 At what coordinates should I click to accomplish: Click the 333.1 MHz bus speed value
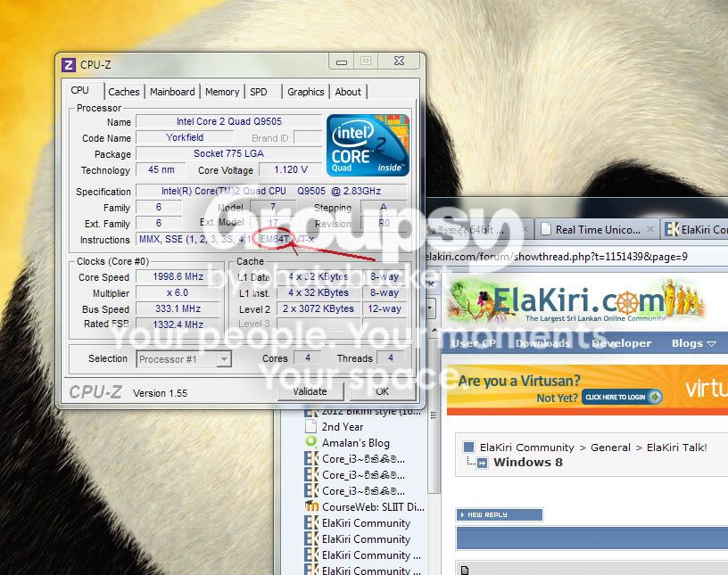[x=178, y=308]
